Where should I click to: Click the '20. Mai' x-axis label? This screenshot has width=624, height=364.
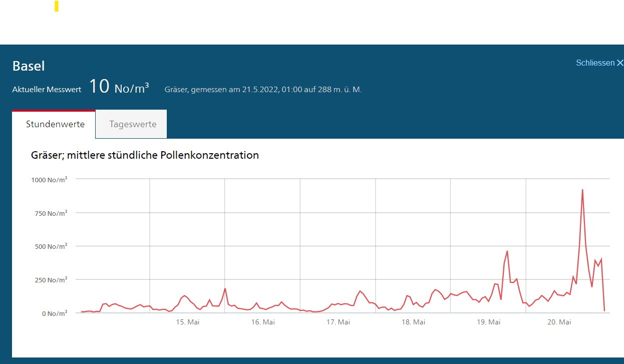(x=559, y=322)
